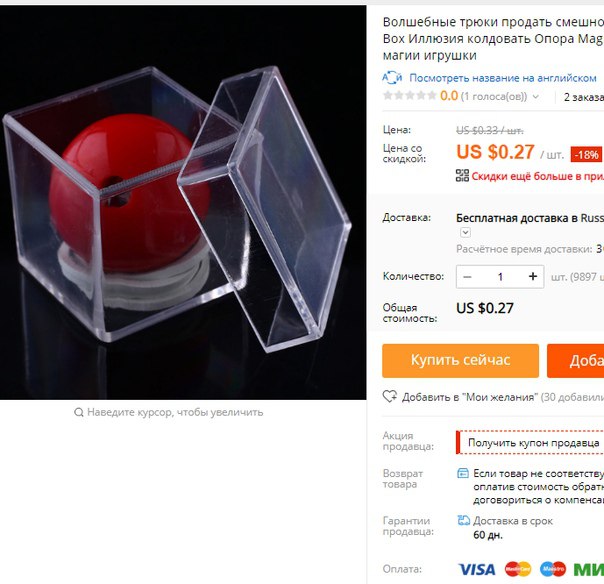The width and height of the screenshot is (604, 584).
Task: Open link to view title in English
Action: click(503, 78)
